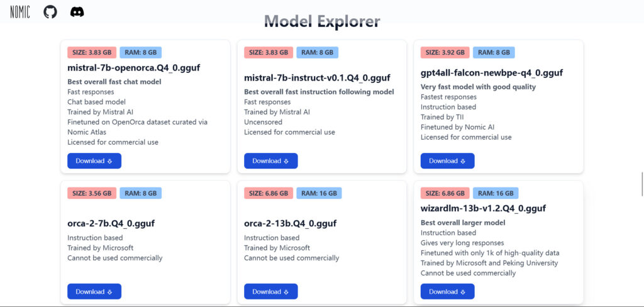
Task: Download orca-2-7b.Q4_0.gguf model
Action: coord(94,292)
